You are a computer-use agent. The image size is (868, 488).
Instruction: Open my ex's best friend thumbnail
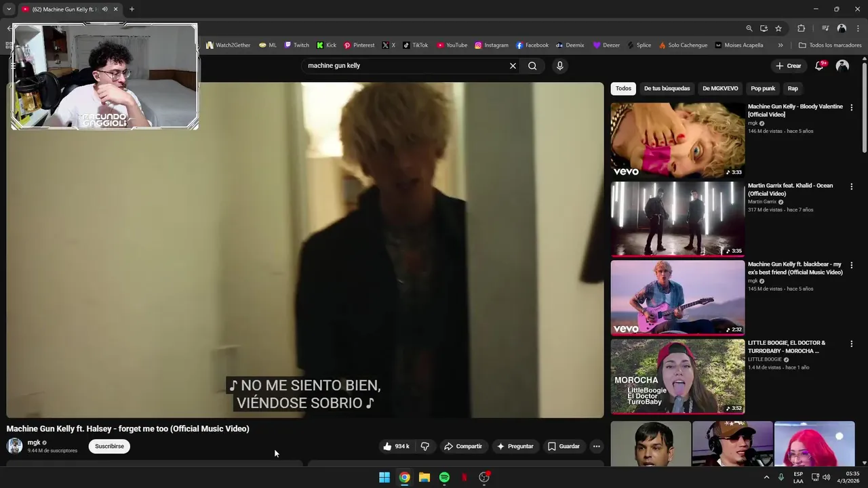click(677, 298)
